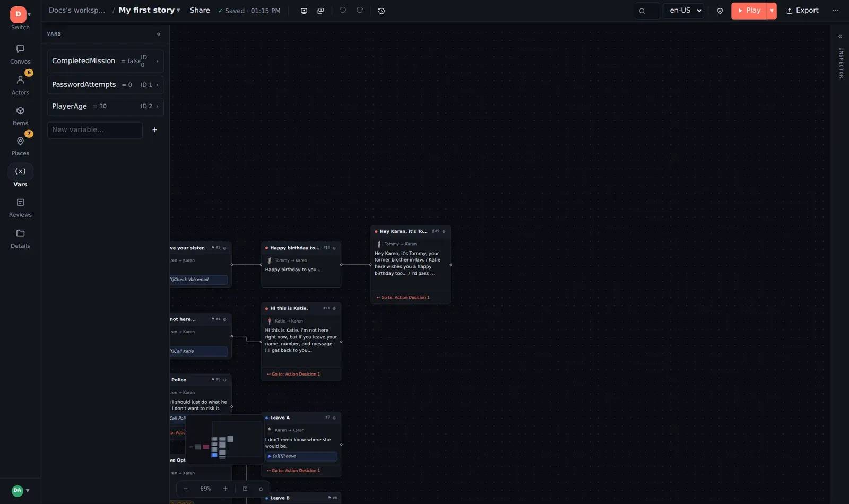Open the My first story dropdown

point(149,11)
